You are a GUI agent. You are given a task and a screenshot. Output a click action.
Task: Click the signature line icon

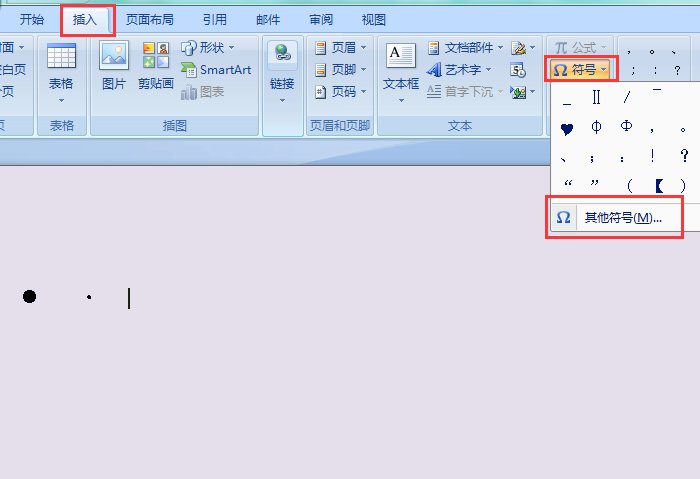(x=518, y=47)
